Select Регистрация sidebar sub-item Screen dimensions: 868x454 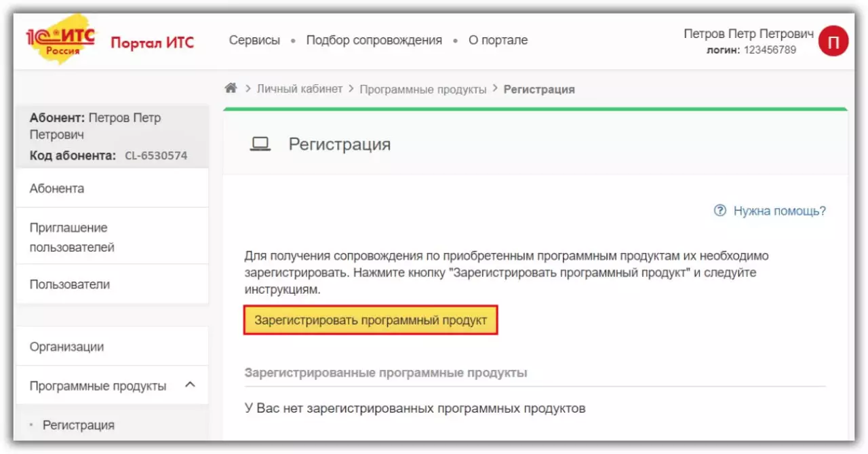[x=79, y=425]
